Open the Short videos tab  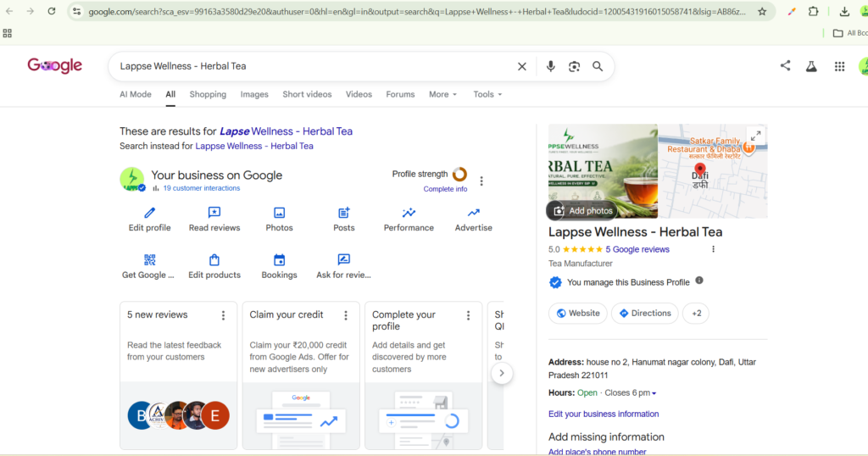pos(307,95)
